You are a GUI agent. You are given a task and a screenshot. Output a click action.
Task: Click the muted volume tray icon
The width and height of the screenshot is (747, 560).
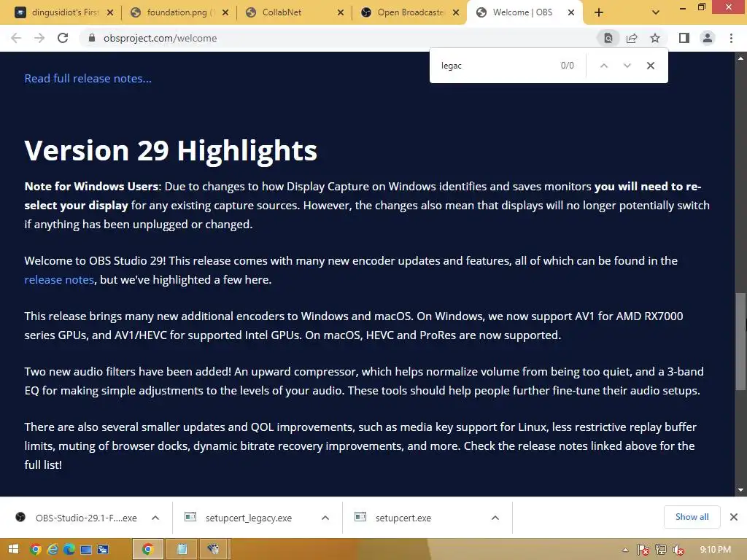pyautogui.click(x=678, y=550)
